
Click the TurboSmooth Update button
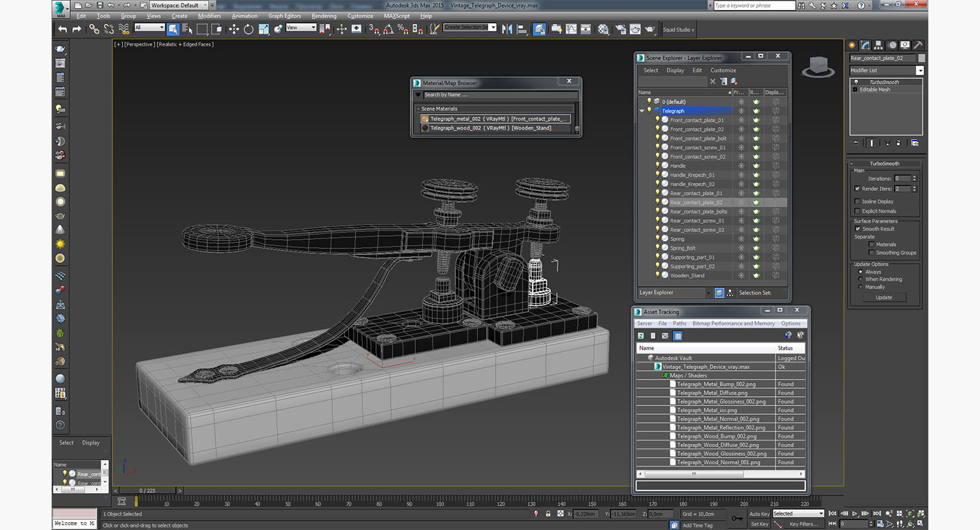pyautogui.click(x=883, y=297)
